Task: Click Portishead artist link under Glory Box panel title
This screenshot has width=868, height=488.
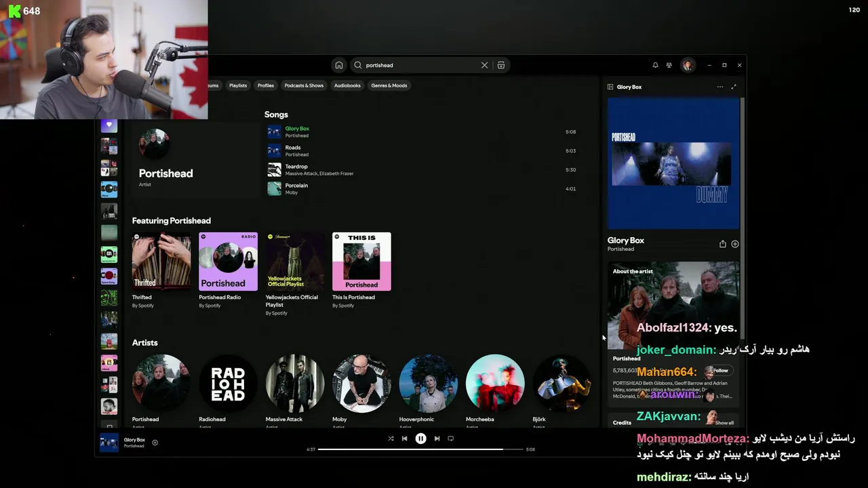Action: point(620,249)
